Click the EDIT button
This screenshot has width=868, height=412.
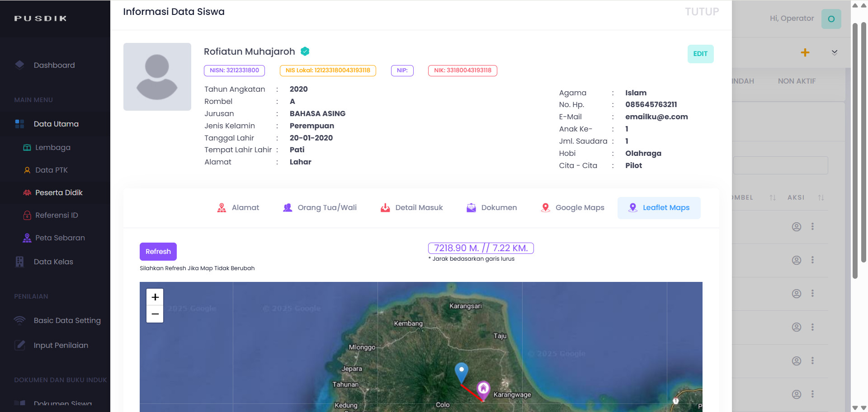(x=700, y=54)
